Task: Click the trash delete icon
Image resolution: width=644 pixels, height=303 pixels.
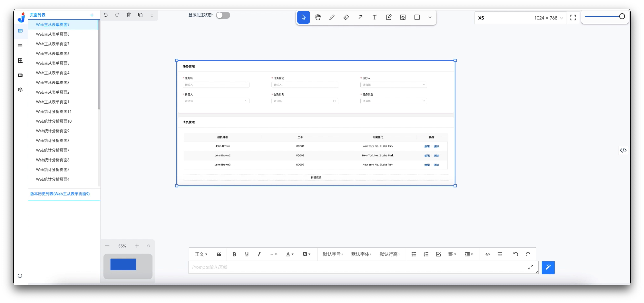Action: pyautogui.click(x=129, y=15)
